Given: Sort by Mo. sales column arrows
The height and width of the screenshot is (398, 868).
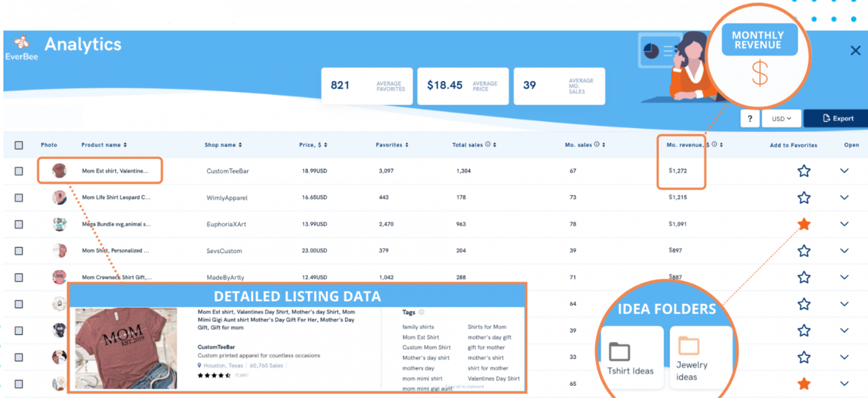Looking at the screenshot, I should pyautogui.click(x=603, y=145).
